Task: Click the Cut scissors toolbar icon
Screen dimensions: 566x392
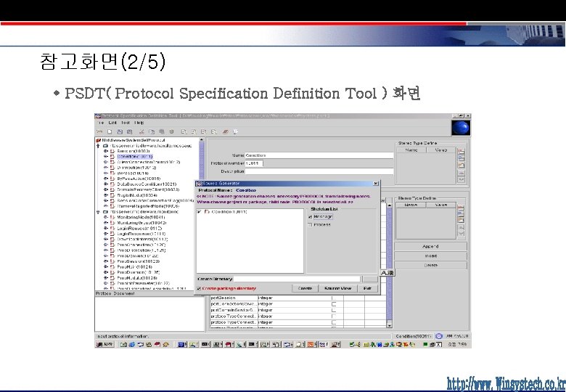Action: (141, 132)
